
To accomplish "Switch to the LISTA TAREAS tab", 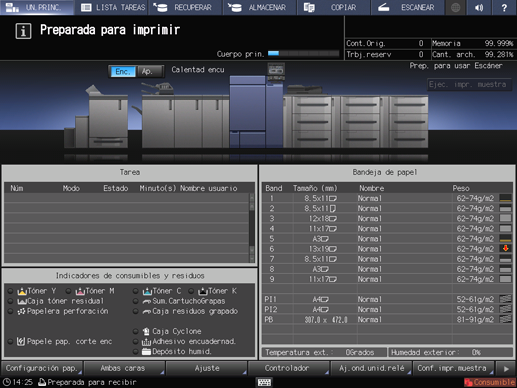I will [x=113, y=7].
